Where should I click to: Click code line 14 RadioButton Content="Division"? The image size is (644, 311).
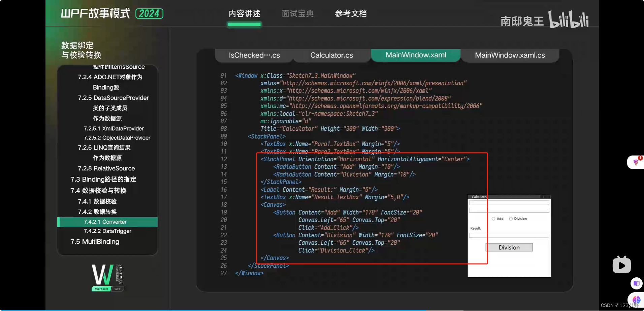[344, 174]
